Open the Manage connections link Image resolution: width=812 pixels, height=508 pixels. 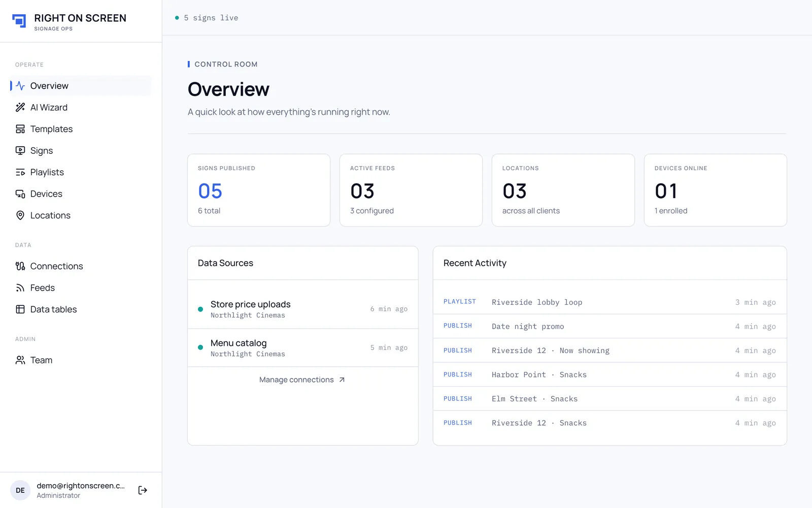pyautogui.click(x=302, y=379)
